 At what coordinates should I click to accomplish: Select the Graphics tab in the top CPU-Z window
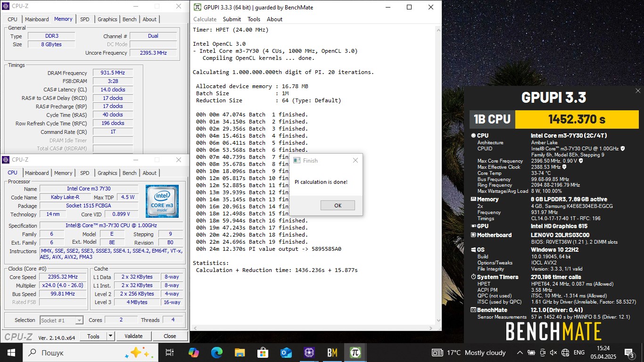tap(107, 19)
